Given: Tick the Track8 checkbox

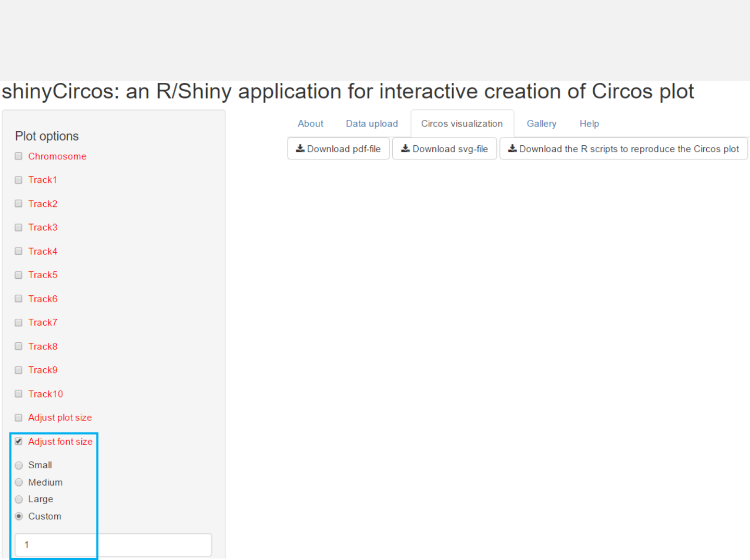Looking at the screenshot, I should 19,346.
